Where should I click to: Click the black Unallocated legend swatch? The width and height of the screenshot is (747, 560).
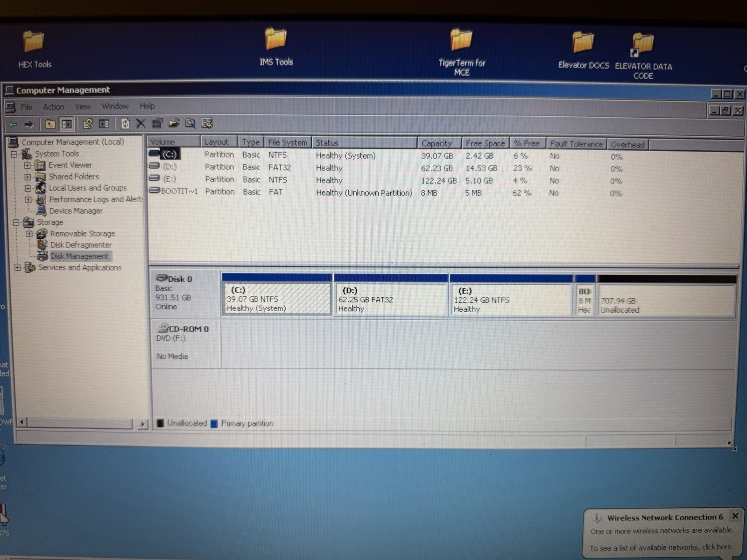coord(161,423)
